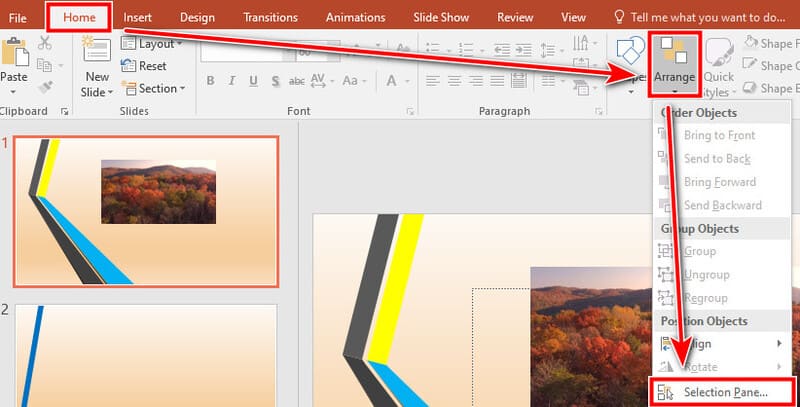Switch to the Slide Show tab
This screenshot has height=407, width=800.
[441, 17]
